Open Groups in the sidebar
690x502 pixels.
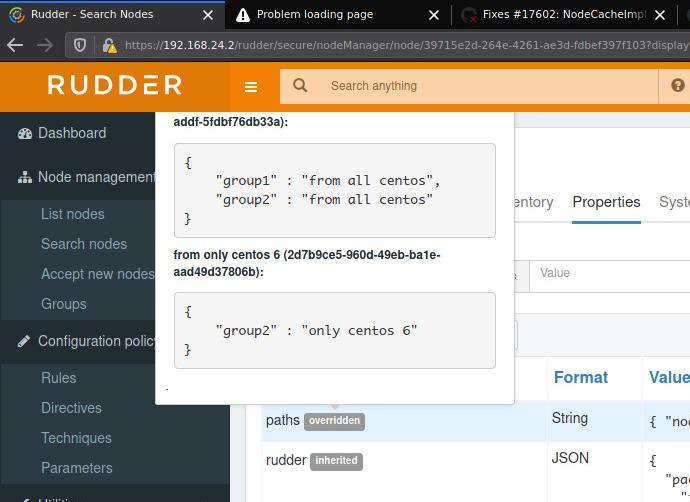[x=64, y=304]
